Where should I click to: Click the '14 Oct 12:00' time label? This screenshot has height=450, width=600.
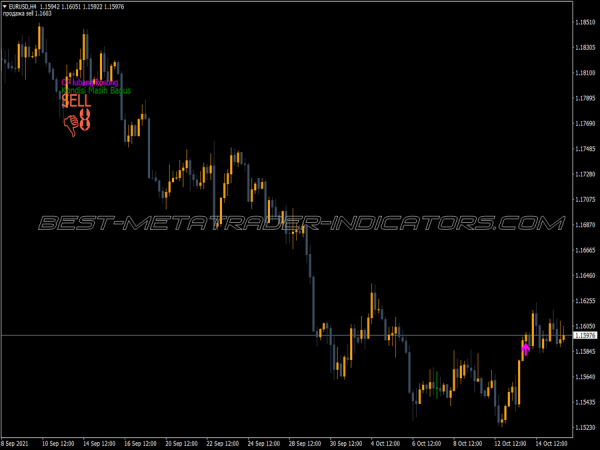pos(551,443)
